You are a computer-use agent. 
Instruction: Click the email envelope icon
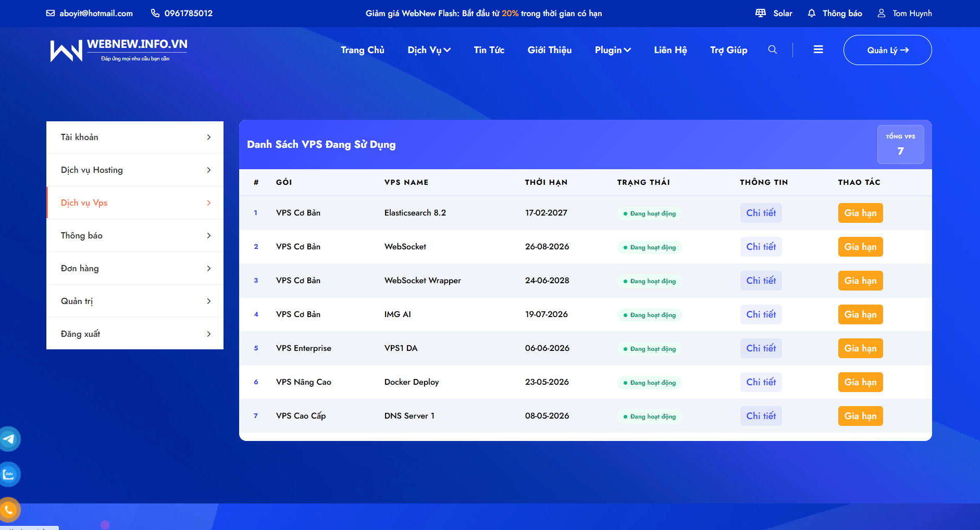tap(51, 13)
